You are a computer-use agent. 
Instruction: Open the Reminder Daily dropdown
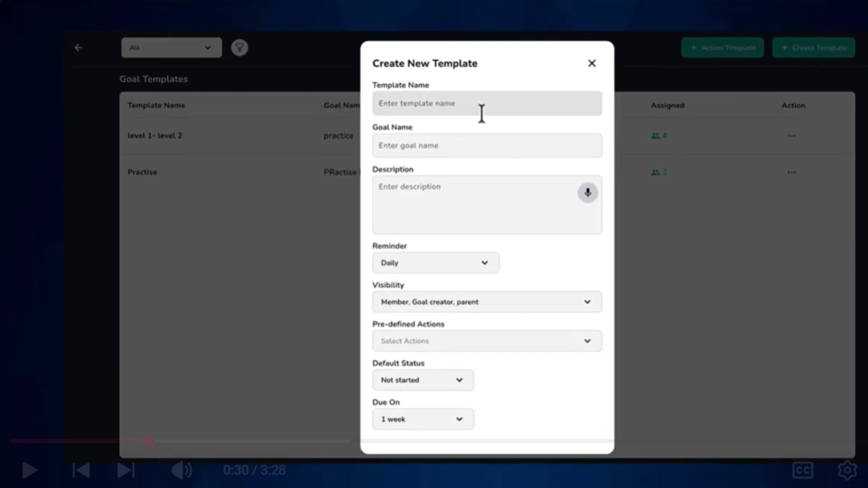tap(435, 263)
